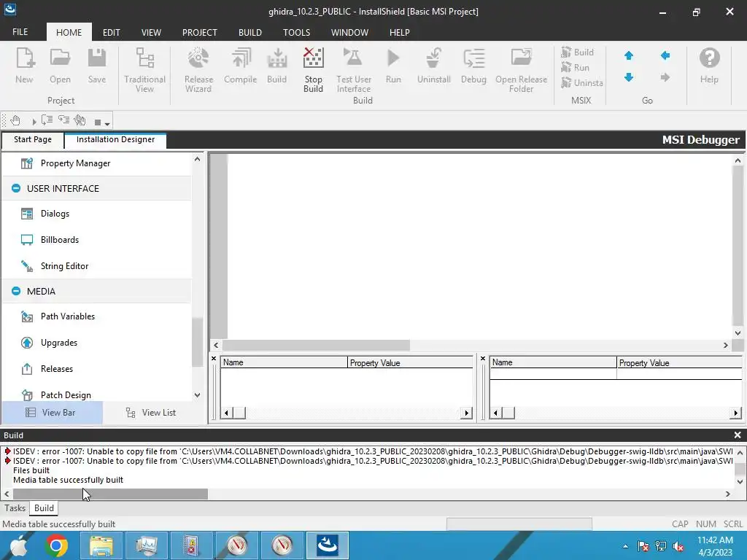
Task: Switch to the Tasks output tab
Action: pyautogui.click(x=15, y=508)
